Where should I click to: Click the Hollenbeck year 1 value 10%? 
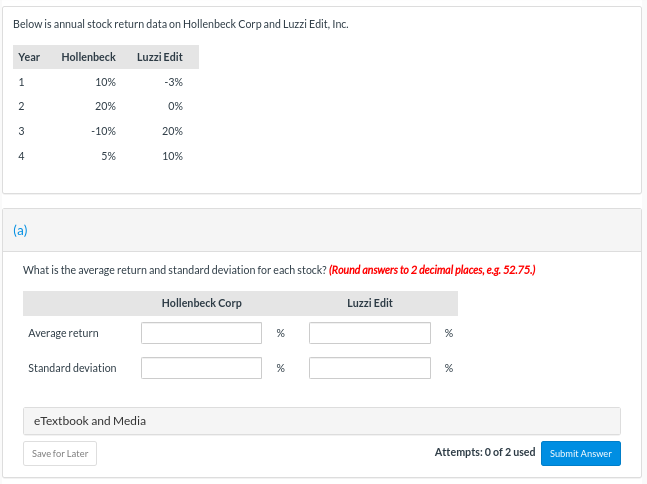pyautogui.click(x=106, y=82)
